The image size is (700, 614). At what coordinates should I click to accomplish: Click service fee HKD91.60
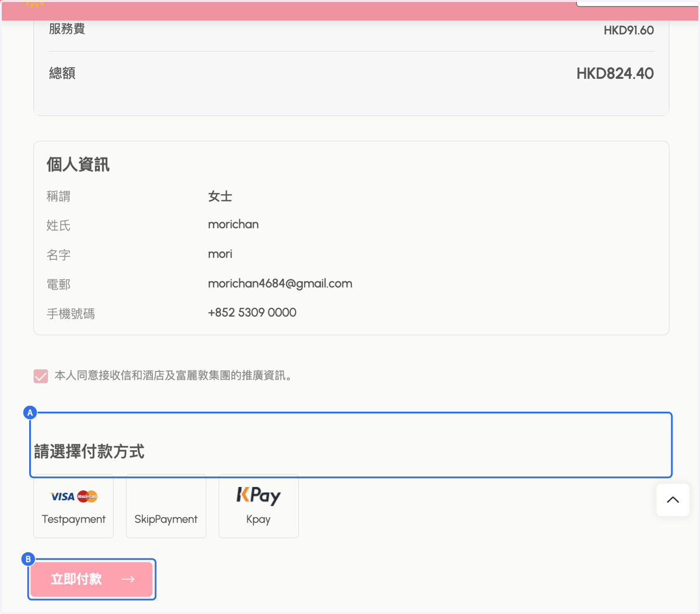(629, 30)
